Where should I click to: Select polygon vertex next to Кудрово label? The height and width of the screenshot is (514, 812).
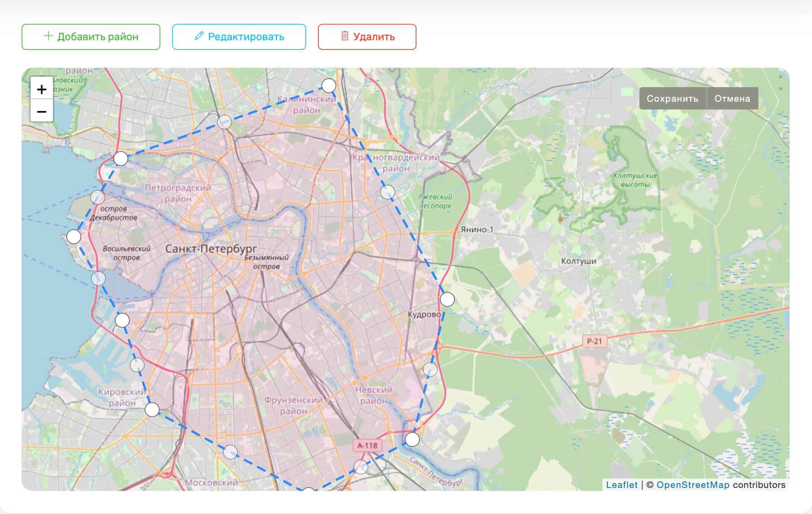447,299
